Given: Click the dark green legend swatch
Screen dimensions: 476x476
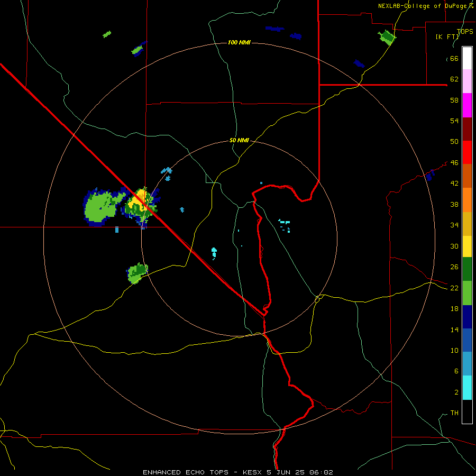Looking at the screenshot, I should tap(467, 269).
